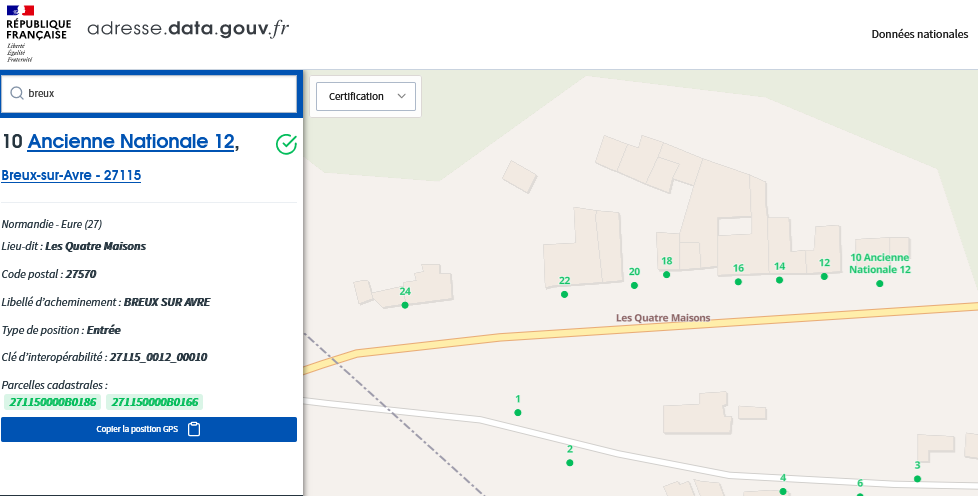Click Type de position Entrée value
The height and width of the screenshot is (496, 978).
104,330
